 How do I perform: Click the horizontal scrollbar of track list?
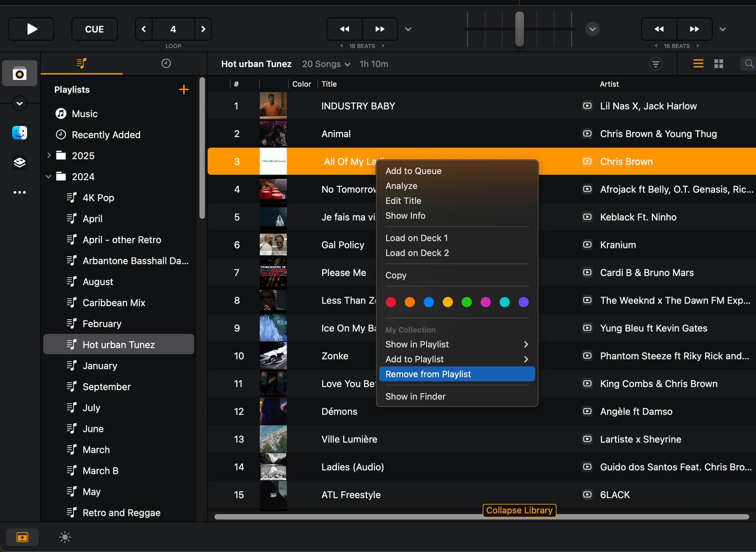[x=481, y=517]
